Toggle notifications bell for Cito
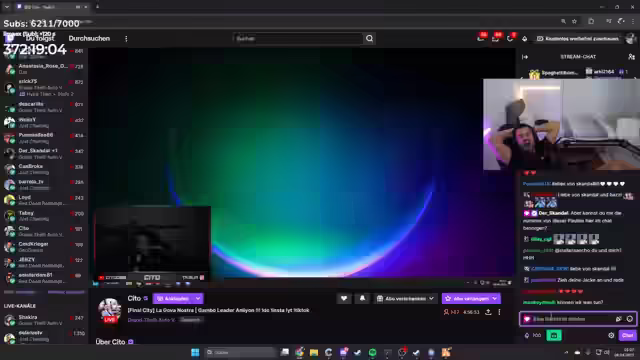 pyautogui.click(x=362, y=298)
